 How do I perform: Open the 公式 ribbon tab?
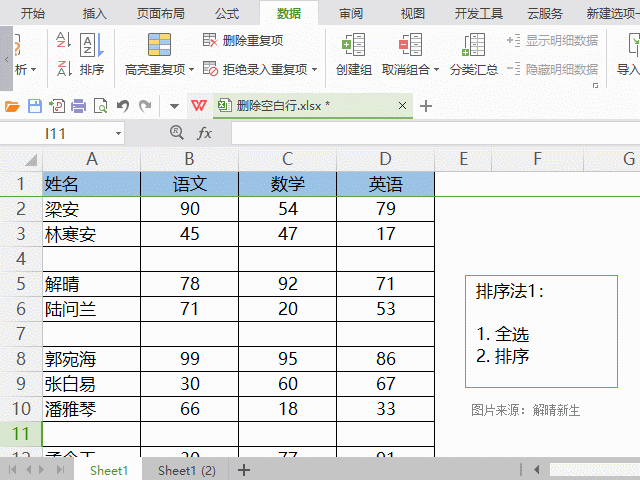point(227,13)
